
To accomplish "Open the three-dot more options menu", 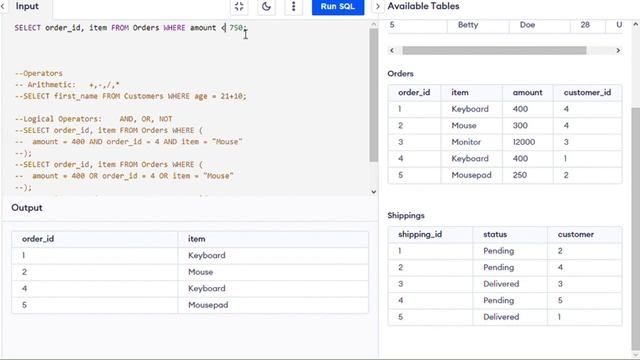I will (x=293, y=7).
